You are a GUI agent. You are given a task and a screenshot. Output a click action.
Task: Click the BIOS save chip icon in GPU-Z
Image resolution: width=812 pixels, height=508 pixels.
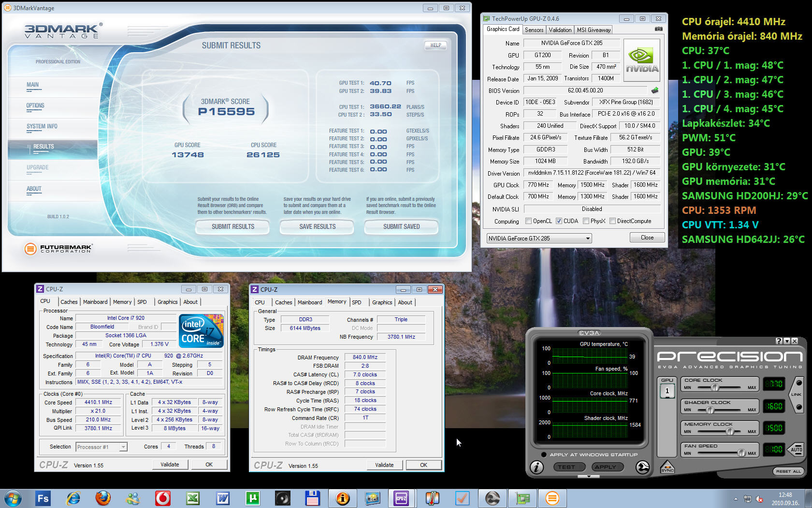click(655, 90)
